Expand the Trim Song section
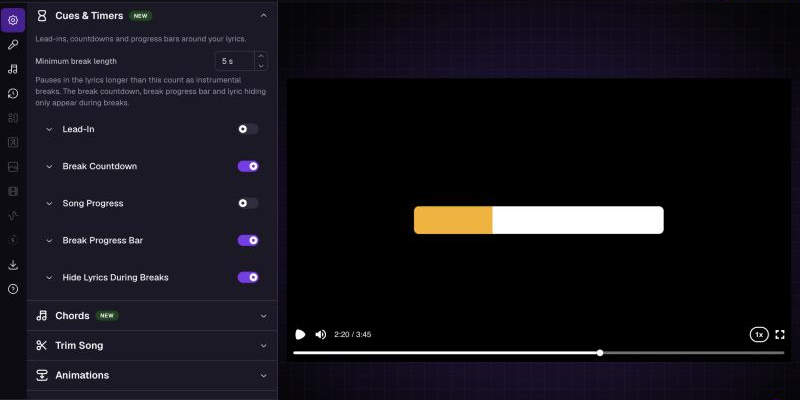800x400 pixels. click(x=263, y=345)
